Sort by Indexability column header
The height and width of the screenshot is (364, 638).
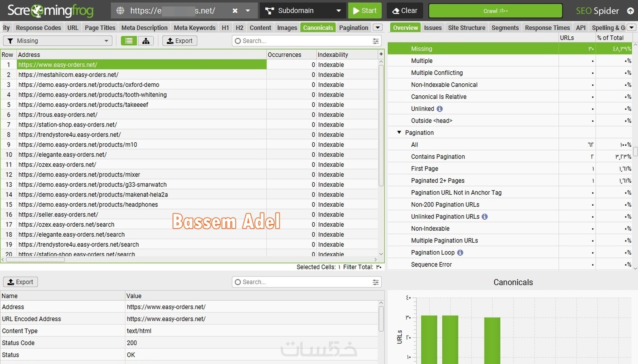(347, 54)
